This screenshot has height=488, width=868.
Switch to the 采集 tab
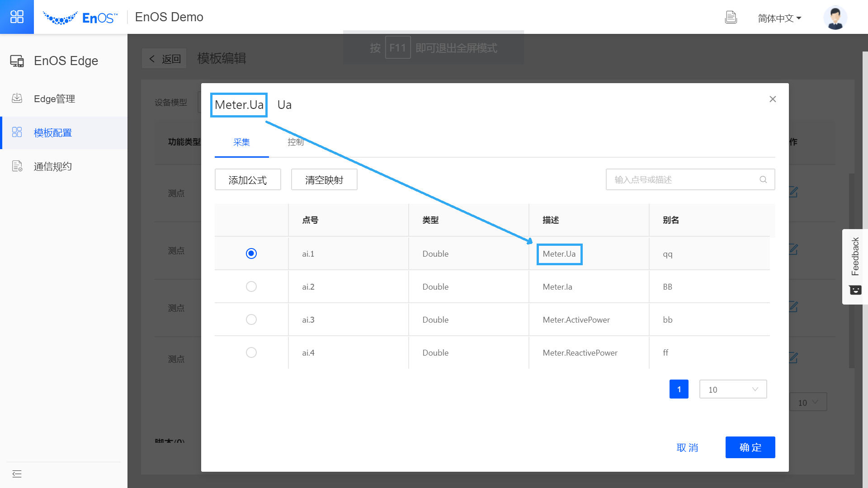tap(241, 142)
